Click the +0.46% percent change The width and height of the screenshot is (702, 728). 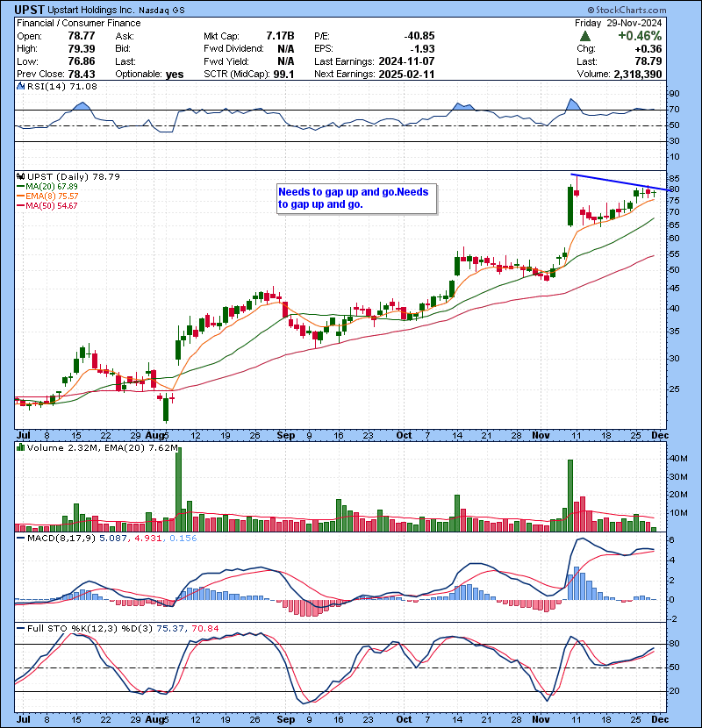[640, 36]
